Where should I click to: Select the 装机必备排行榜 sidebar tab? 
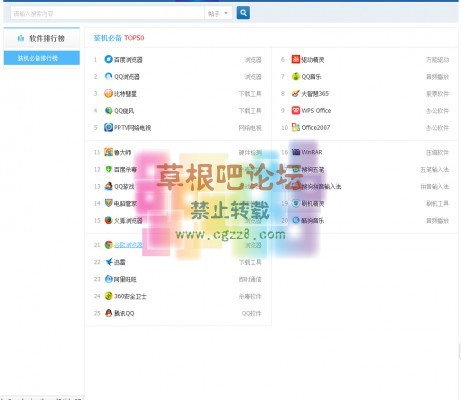(42, 58)
